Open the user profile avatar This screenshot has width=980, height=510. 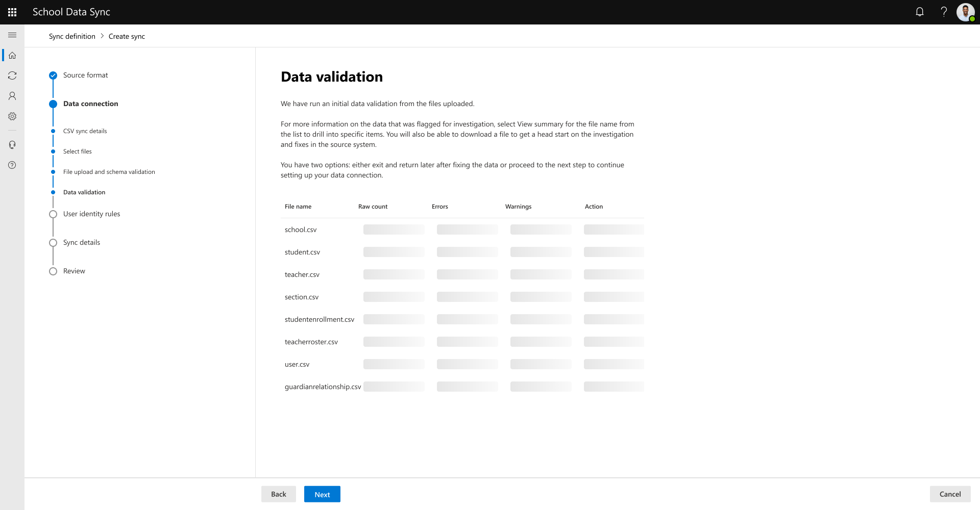coord(966,12)
